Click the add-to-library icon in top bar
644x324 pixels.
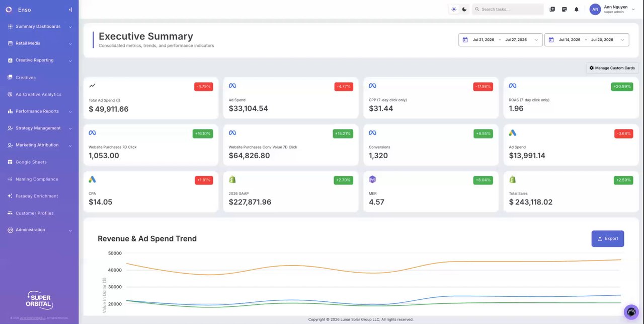552,9
